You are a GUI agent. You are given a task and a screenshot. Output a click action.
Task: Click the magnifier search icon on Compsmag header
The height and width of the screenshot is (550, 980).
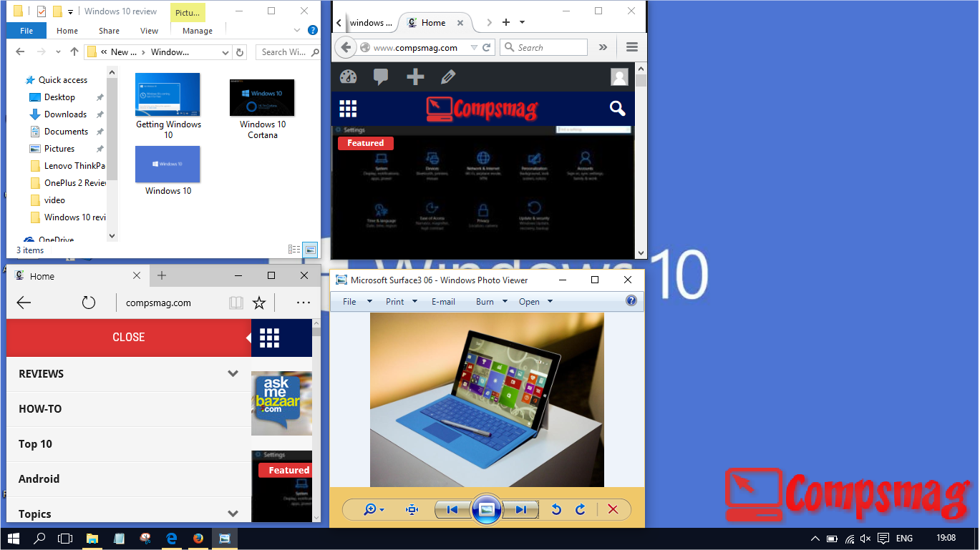(x=617, y=109)
